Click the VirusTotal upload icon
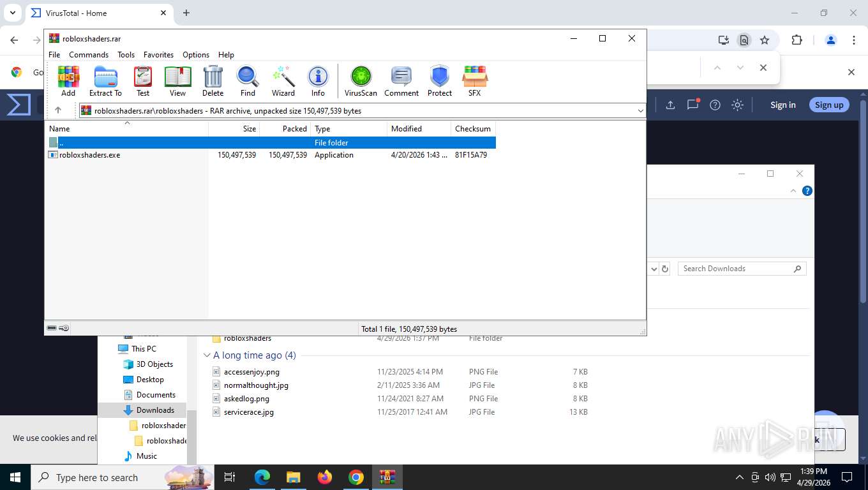Viewport: 868px width, 490px height. coord(670,105)
